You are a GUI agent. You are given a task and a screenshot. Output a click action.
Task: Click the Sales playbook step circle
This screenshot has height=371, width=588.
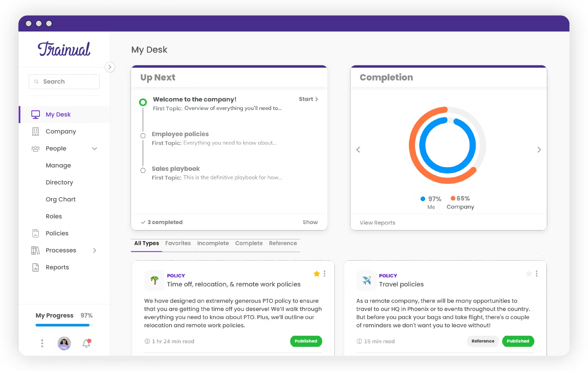coord(143,171)
